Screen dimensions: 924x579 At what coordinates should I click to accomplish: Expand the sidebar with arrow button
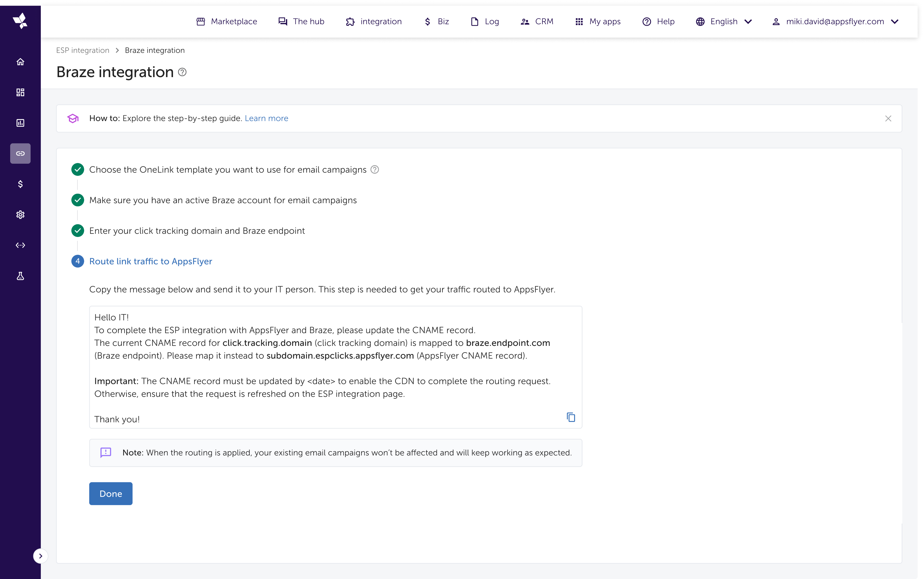click(x=41, y=556)
